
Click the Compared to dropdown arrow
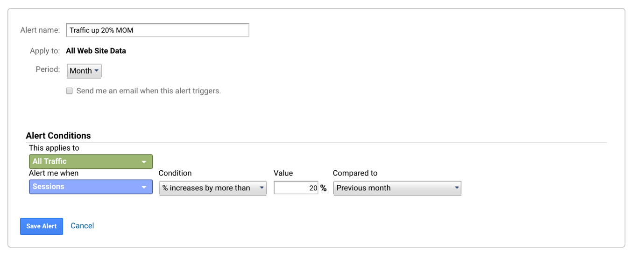(x=456, y=188)
